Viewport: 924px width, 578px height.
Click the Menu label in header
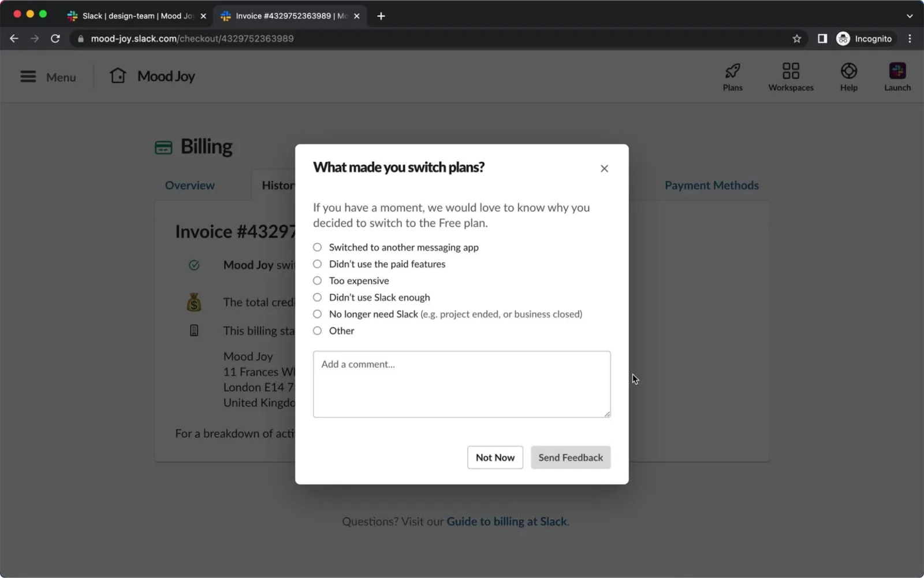point(61,77)
